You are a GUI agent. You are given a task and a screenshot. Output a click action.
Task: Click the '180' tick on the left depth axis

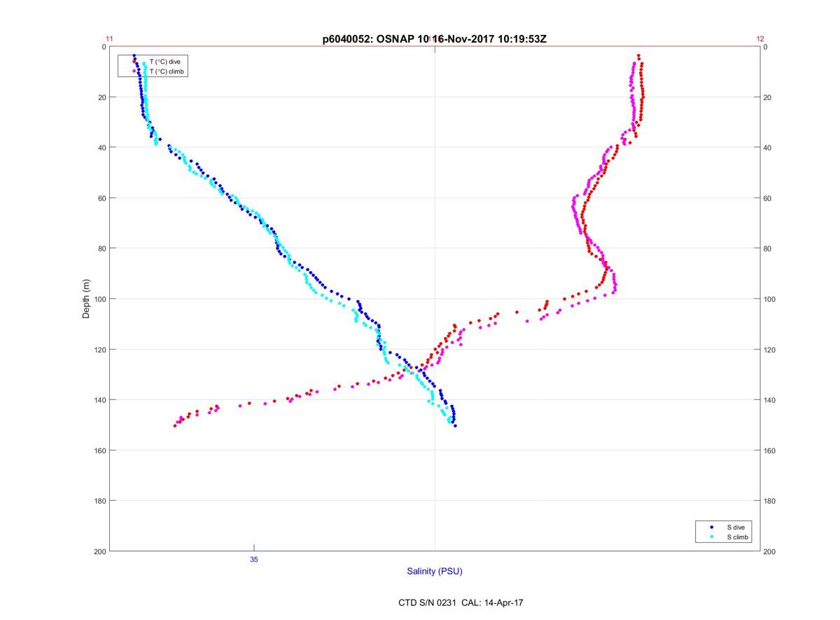(100, 501)
